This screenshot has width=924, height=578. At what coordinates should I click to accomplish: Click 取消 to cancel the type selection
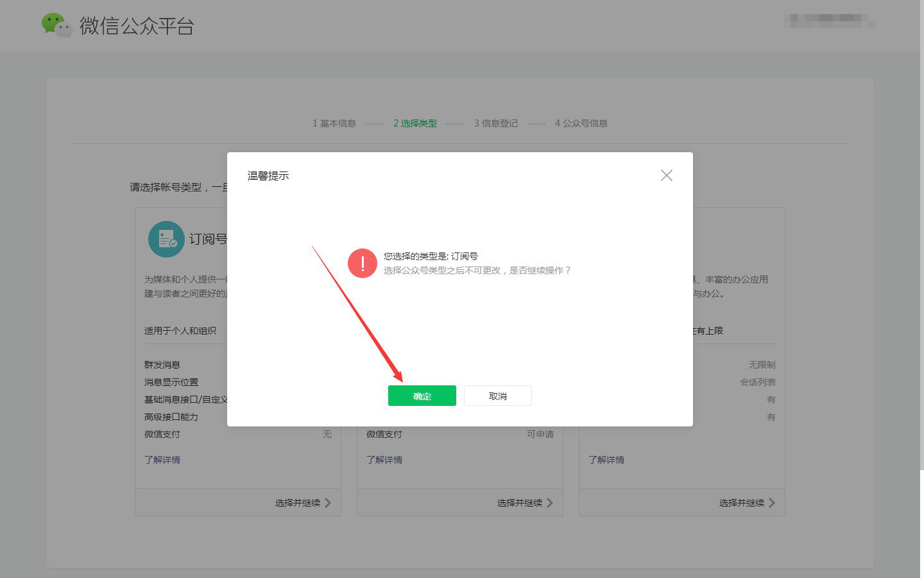(498, 395)
